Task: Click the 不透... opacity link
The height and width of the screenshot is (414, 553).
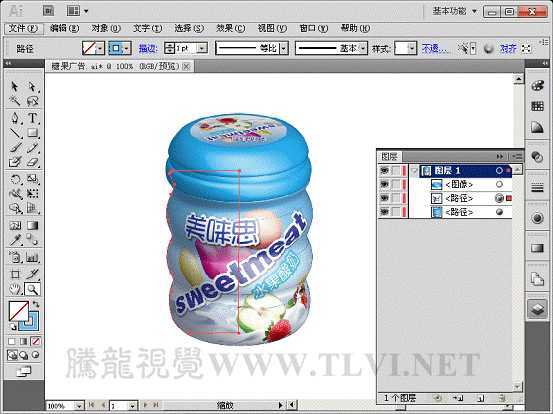Action: 435,48
